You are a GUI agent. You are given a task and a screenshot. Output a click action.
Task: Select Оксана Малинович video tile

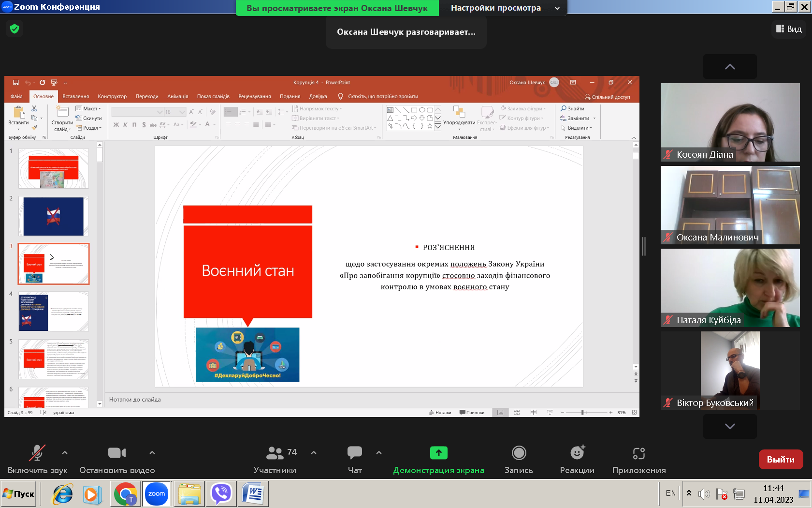coord(730,205)
